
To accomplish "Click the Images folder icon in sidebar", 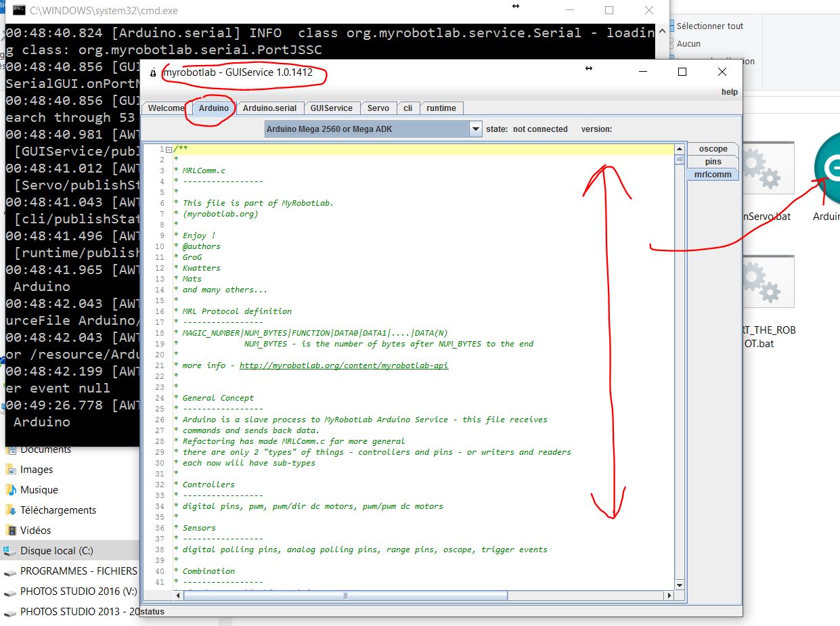I will [x=10, y=470].
